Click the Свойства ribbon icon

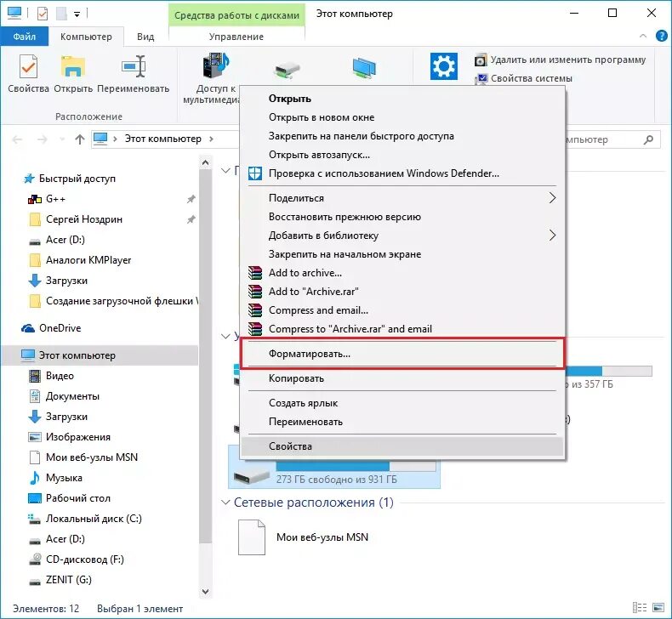pos(28,74)
